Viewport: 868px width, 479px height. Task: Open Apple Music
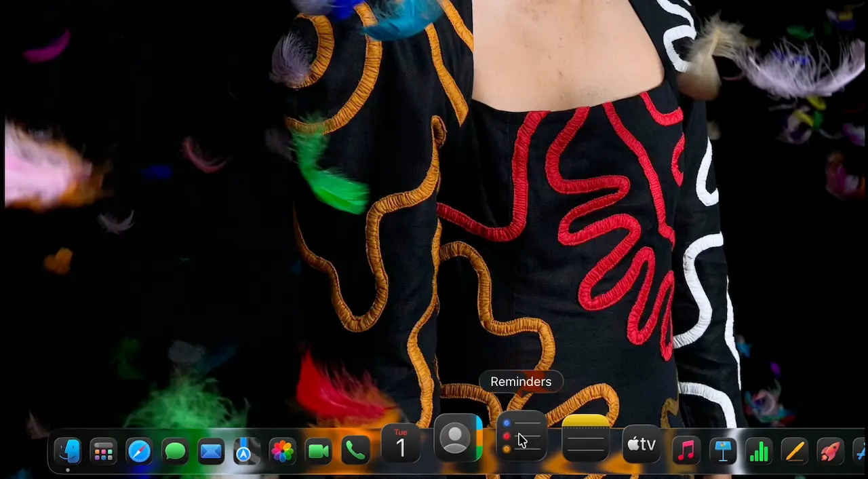685,448
